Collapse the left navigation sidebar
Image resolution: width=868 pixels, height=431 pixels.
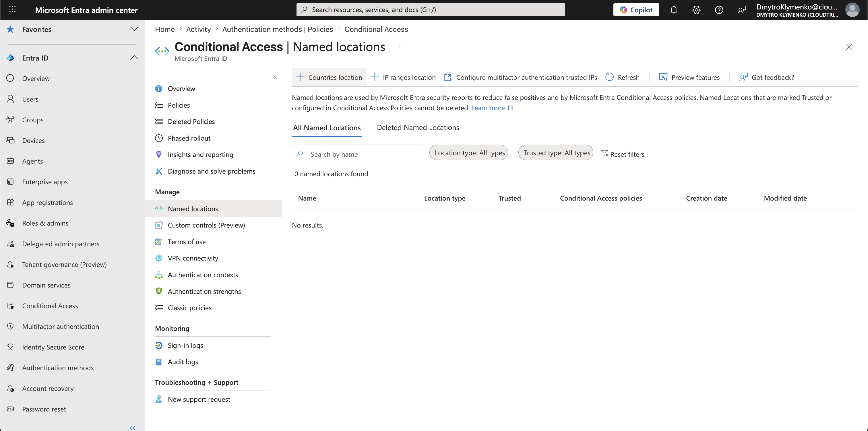click(x=132, y=428)
